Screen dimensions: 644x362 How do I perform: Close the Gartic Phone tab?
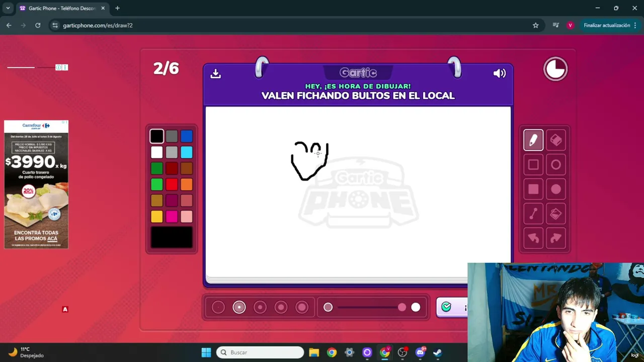coord(103,8)
